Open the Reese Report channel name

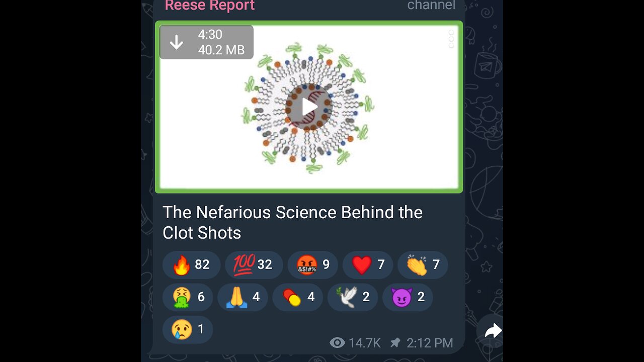coord(210,6)
